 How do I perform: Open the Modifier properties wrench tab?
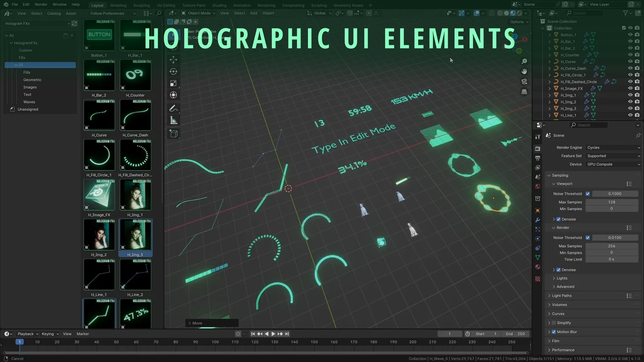pos(538,220)
